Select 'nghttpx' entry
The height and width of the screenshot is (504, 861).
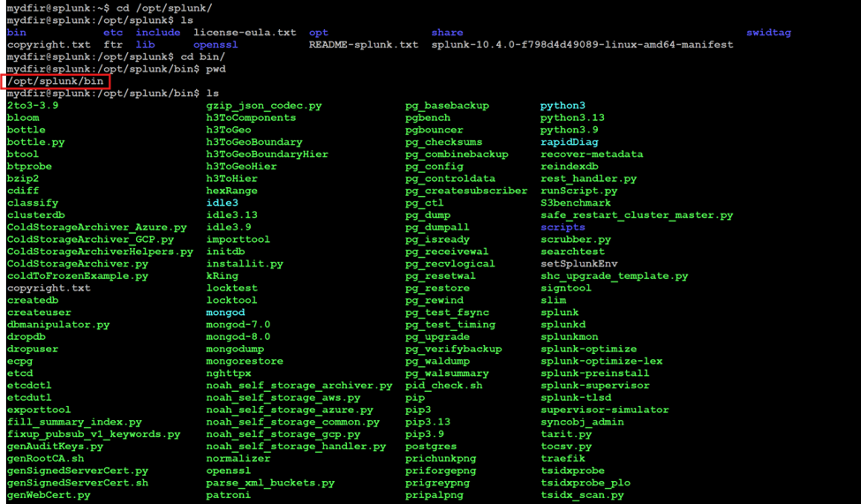click(229, 373)
